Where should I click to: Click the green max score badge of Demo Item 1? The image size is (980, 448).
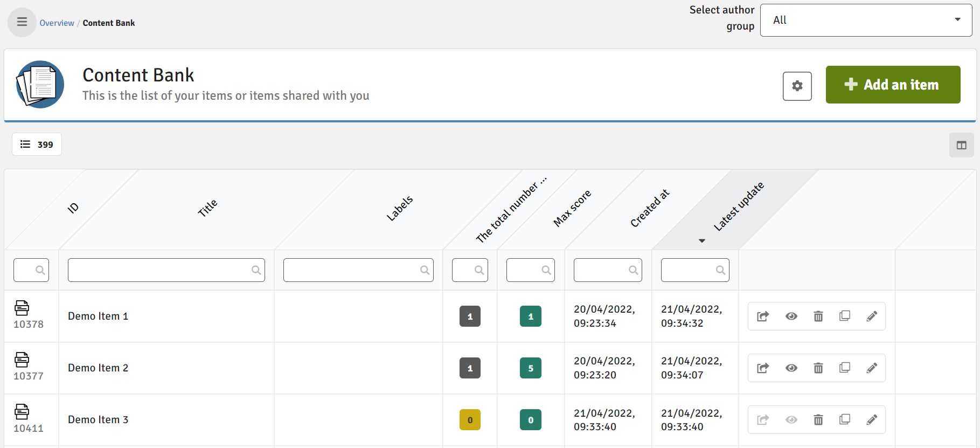(x=531, y=316)
